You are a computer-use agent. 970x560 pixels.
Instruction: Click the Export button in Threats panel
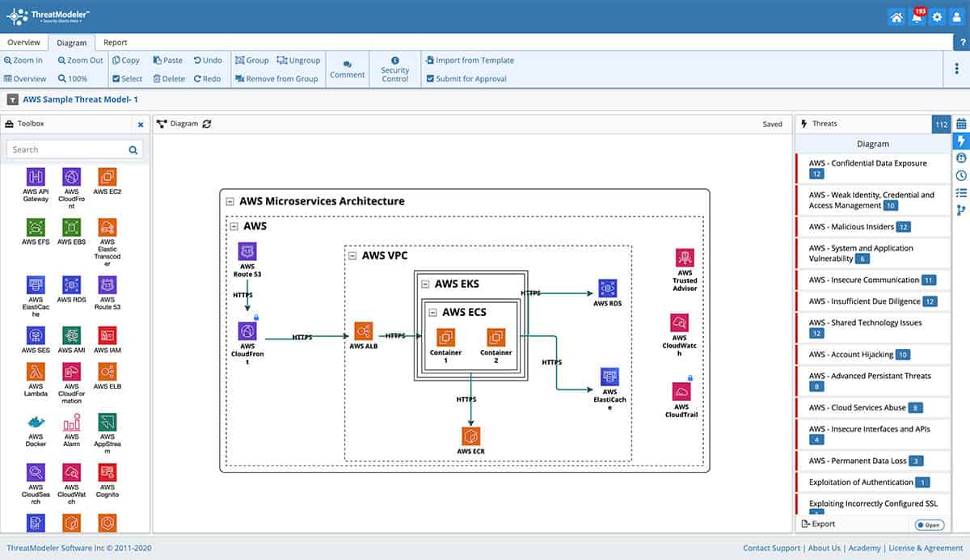click(x=818, y=524)
